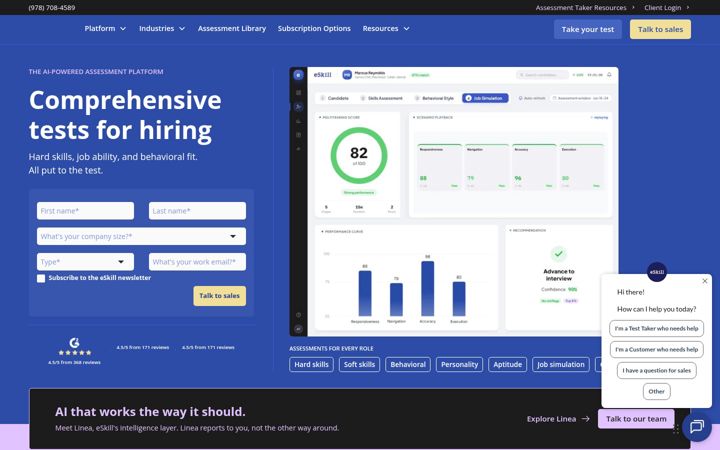Choose I'm a Test Taker who needs help
The width and height of the screenshot is (720, 450).
click(657, 328)
